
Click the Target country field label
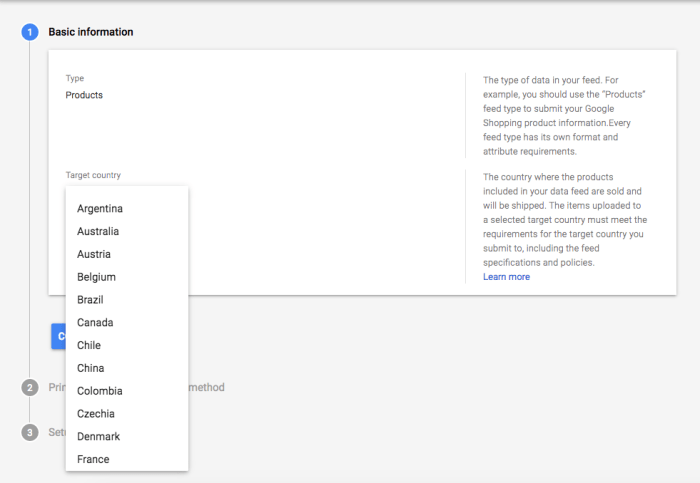coord(93,175)
